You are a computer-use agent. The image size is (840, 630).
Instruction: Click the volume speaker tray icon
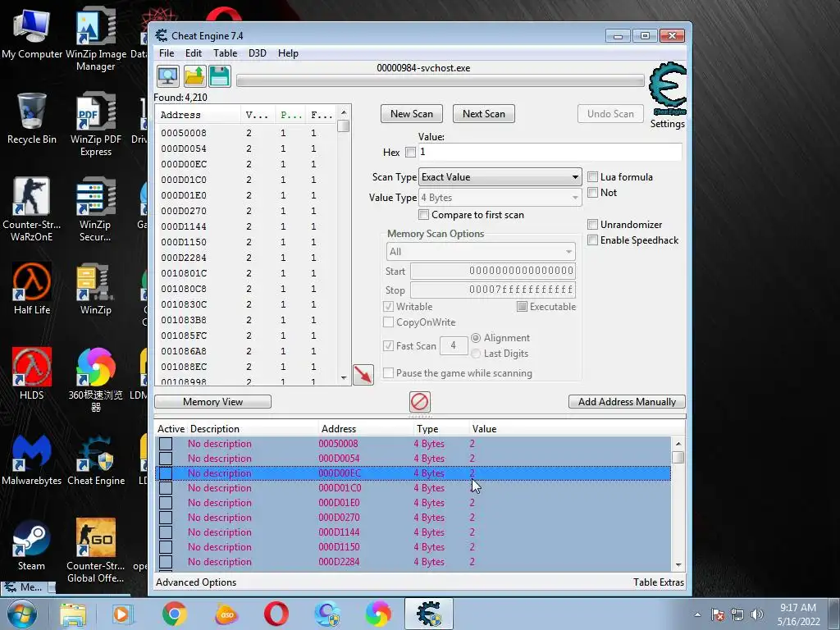(757, 614)
